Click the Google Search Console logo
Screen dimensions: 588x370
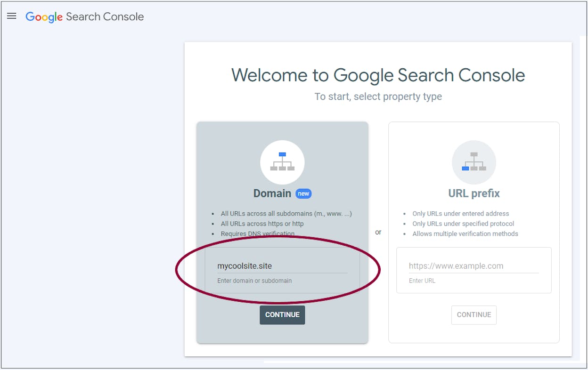[x=85, y=17]
